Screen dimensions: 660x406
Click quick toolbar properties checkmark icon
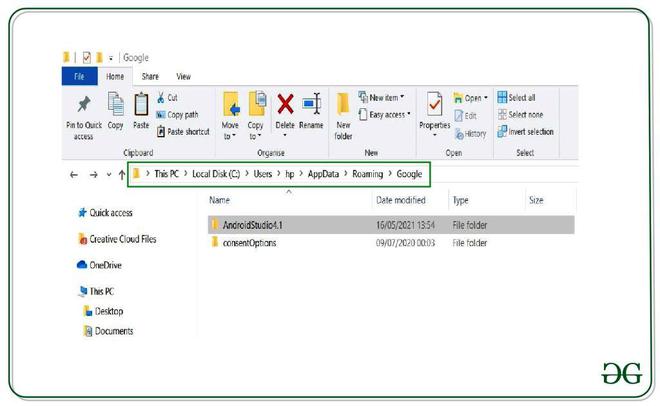point(87,57)
